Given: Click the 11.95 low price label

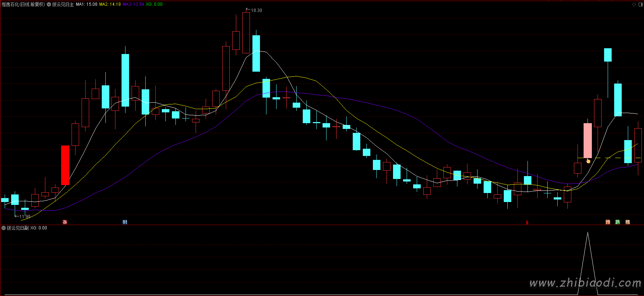Looking at the screenshot, I should click(x=25, y=216).
